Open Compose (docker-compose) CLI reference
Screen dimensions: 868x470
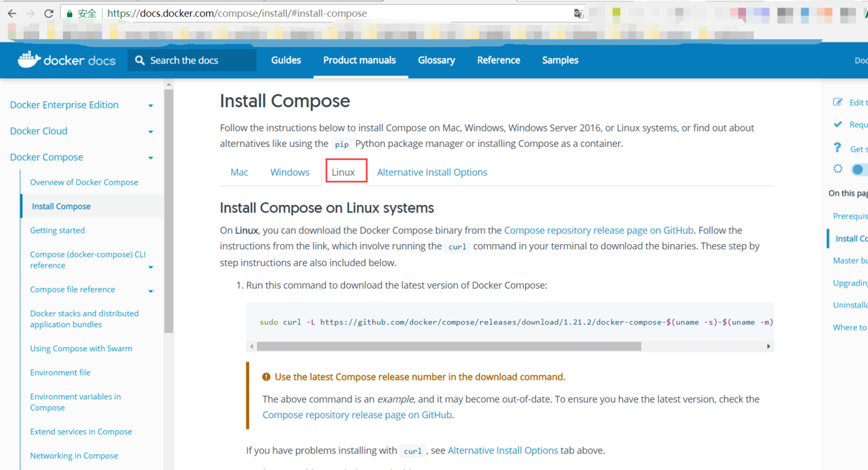tap(87, 260)
